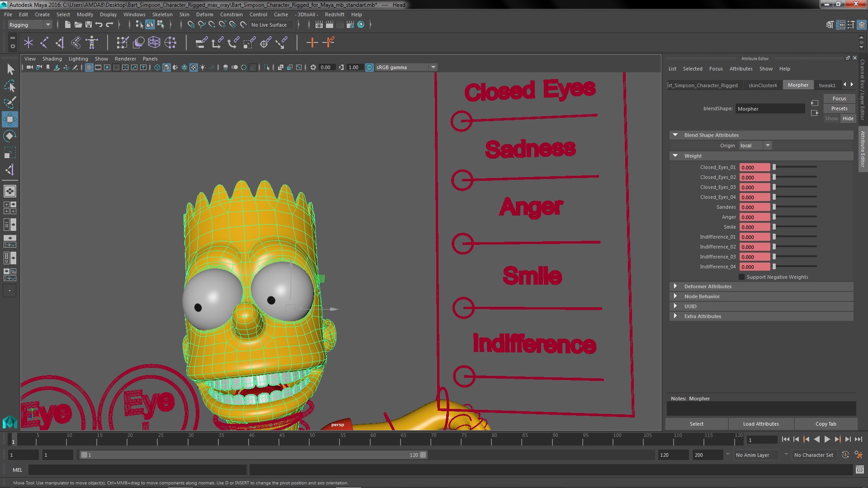Switch to the skinCluster4 tab
Image resolution: width=868 pixels, height=488 pixels.
[x=762, y=85]
